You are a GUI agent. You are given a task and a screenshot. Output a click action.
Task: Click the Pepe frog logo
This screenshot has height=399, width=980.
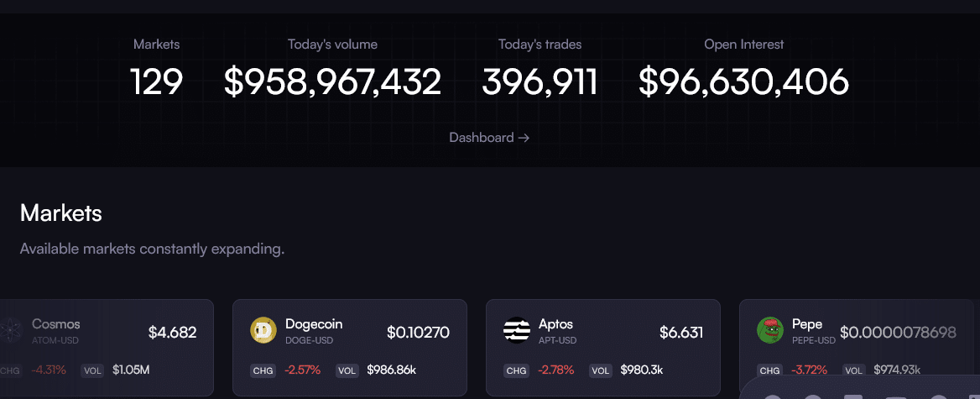point(770,331)
